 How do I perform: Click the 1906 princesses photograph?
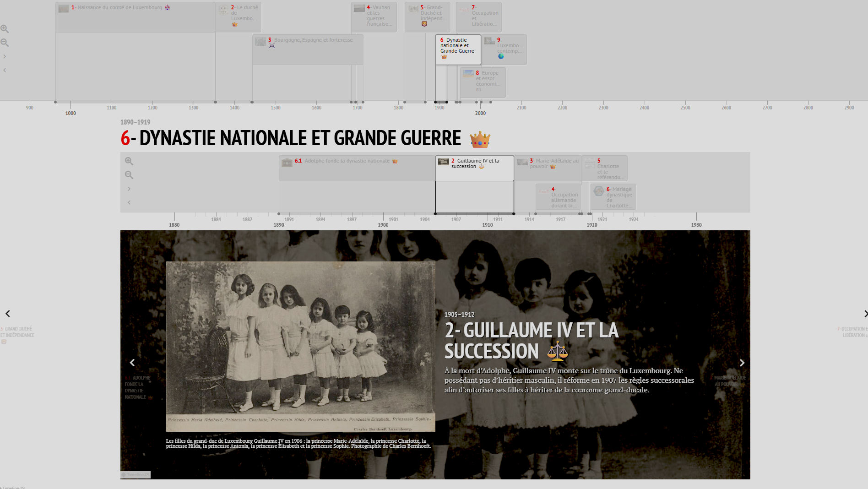[x=301, y=346]
